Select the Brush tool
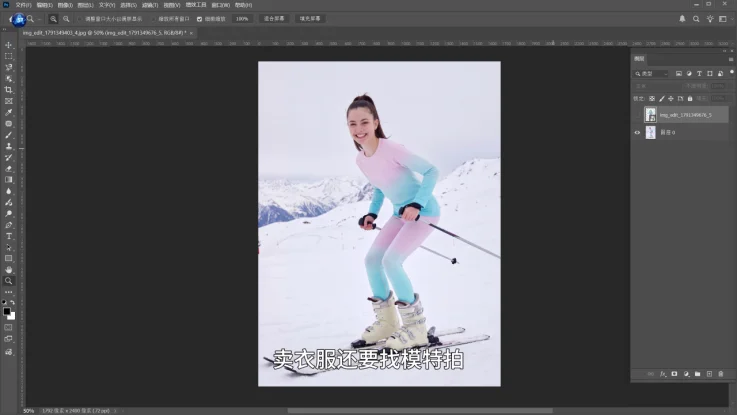 click(8, 135)
